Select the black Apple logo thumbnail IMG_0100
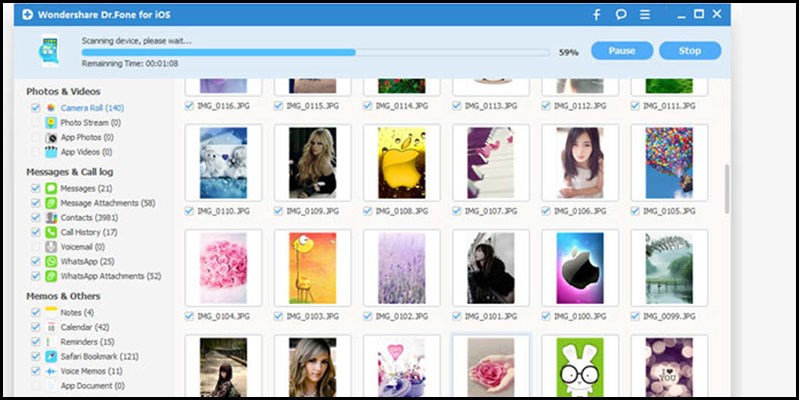The height and width of the screenshot is (400, 800). (x=580, y=268)
